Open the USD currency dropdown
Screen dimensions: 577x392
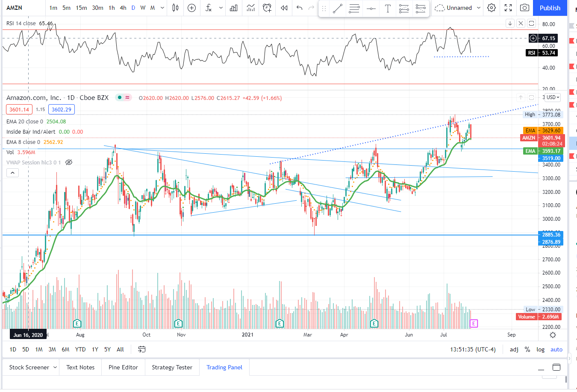[553, 97]
